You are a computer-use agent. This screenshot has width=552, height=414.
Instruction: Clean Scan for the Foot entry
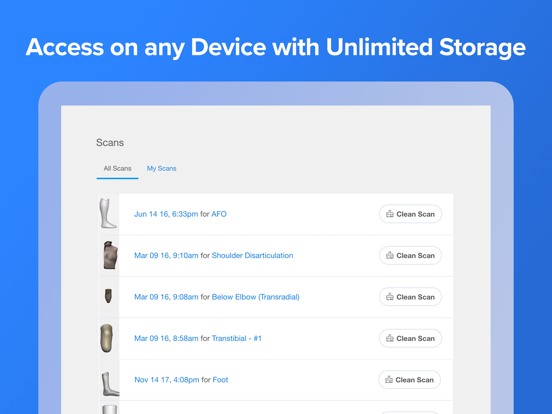click(409, 380)
